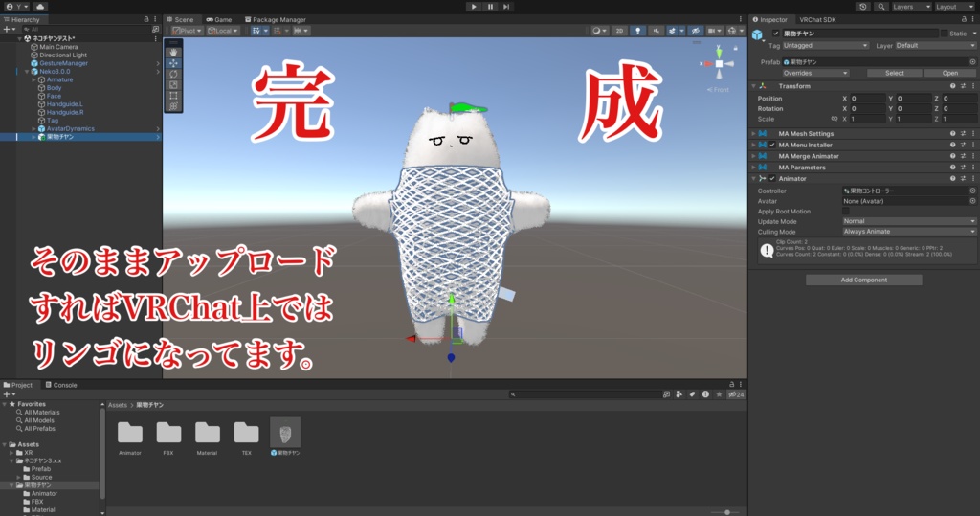Select the Hand (view) tool
This screenshot has height=516, width=980.
point(173,53)
